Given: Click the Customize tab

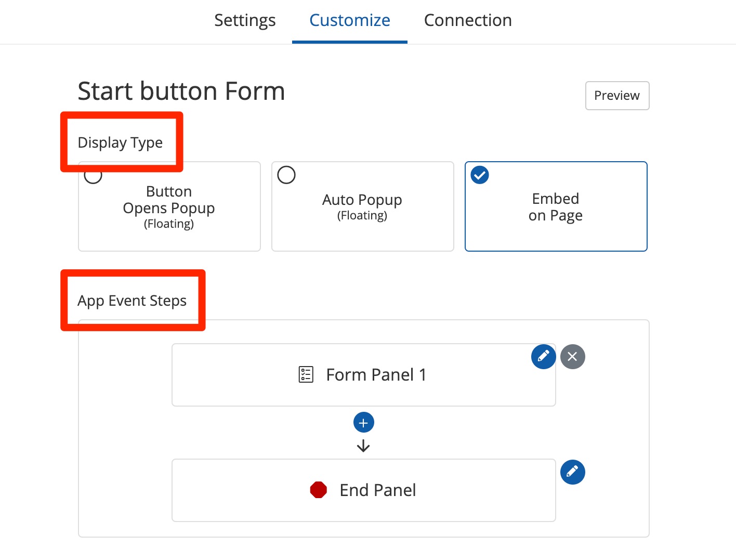Looking at the screenshot, I should pos(349,21).
